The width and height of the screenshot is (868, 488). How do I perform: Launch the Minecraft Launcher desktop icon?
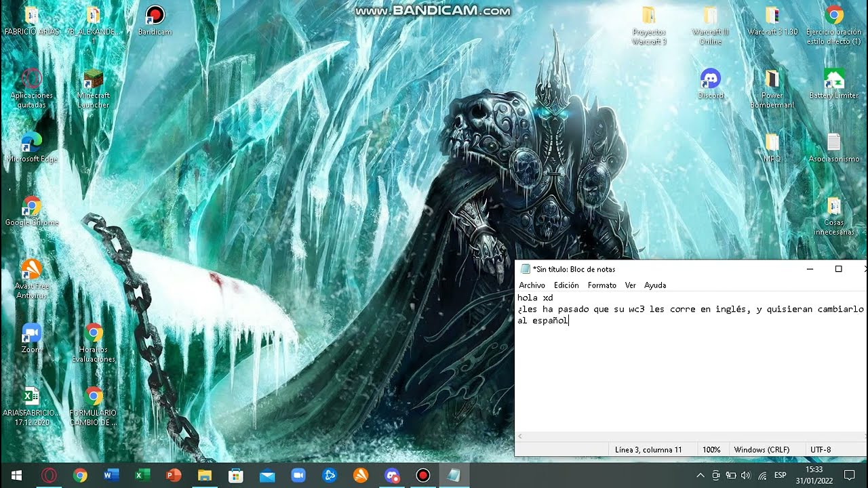tap(94, 88)
